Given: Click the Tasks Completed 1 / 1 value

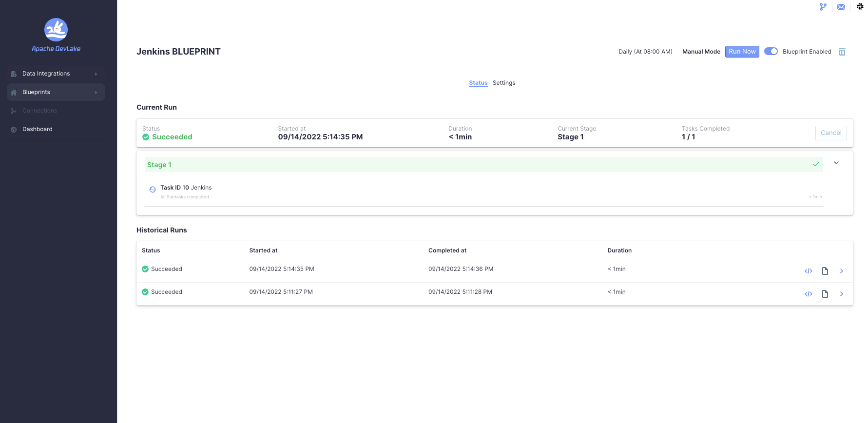Looking at the screenshot, I should 688,137.
